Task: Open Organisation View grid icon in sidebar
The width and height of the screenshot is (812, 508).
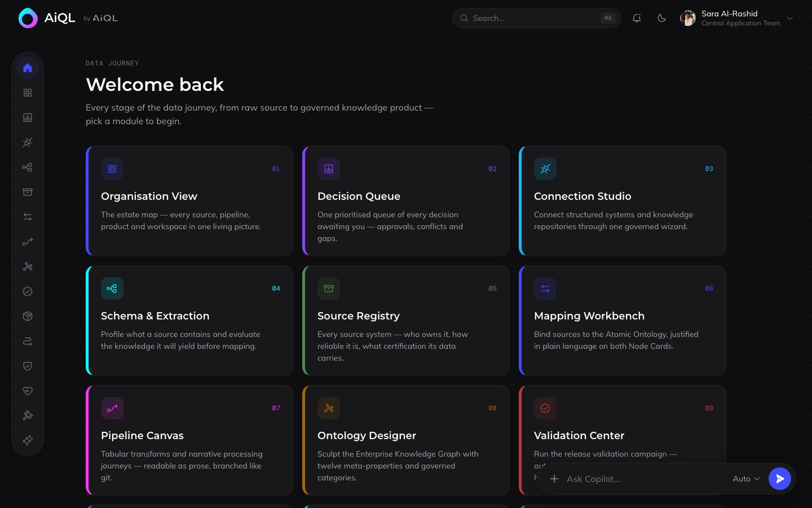Action: (28, 93)
